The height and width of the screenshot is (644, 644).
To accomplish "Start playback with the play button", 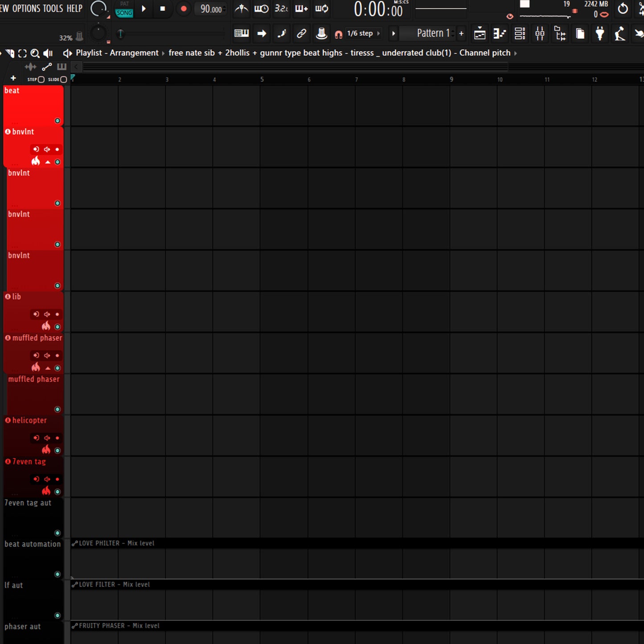I will pyautogui.click(x=144, y=8).
